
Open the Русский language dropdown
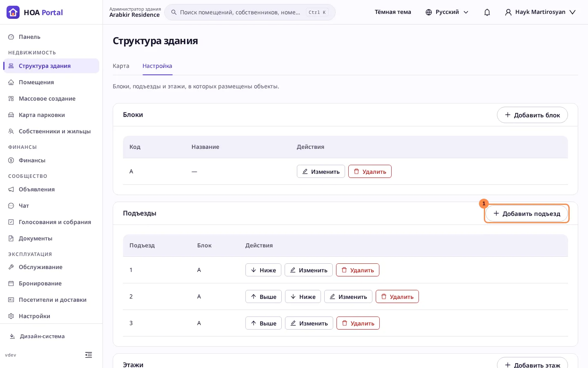(447, 12)
